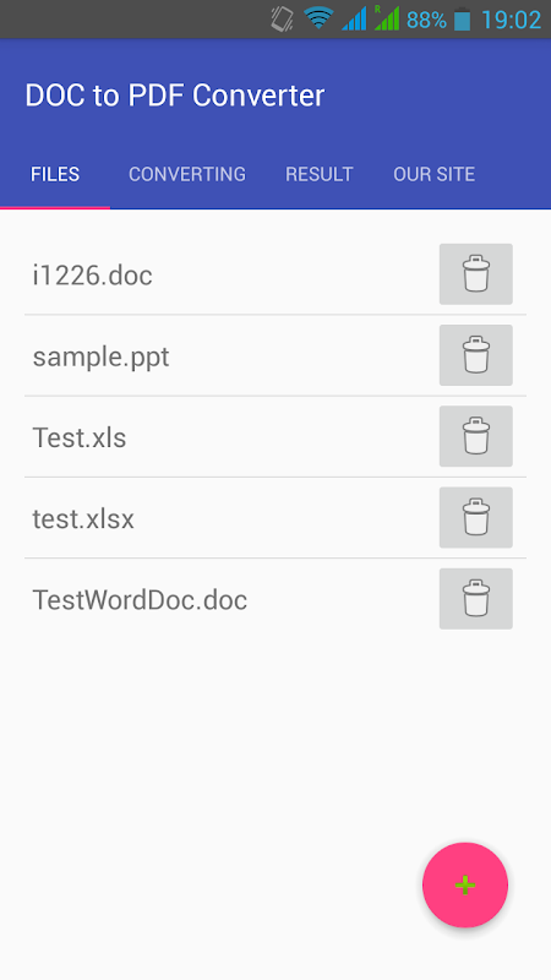Tap the pink add file button
This screenshot has width=551, height=980.
[x=465, y=885]
